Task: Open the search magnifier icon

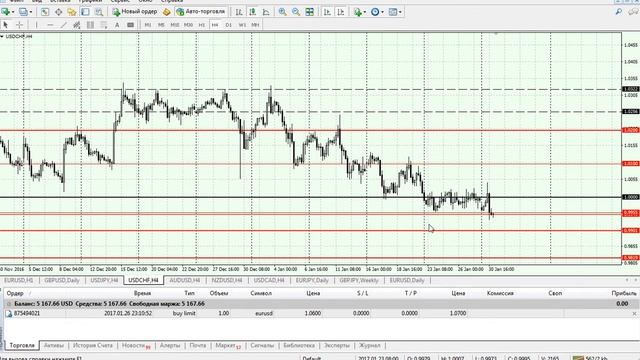Action: point(619,12)
